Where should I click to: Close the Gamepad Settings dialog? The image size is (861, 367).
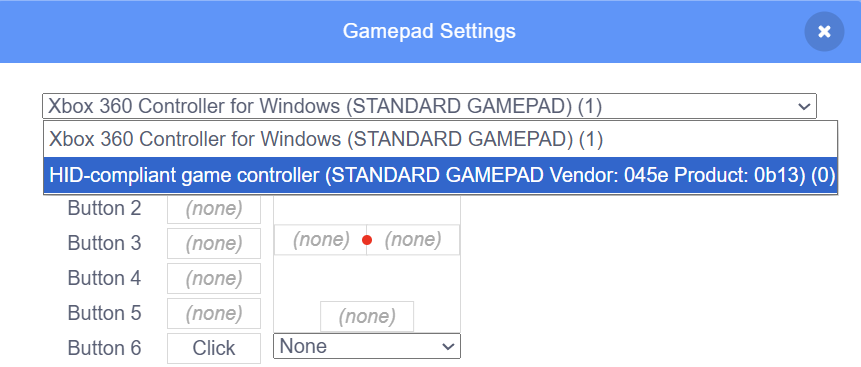tap(824, 31)
